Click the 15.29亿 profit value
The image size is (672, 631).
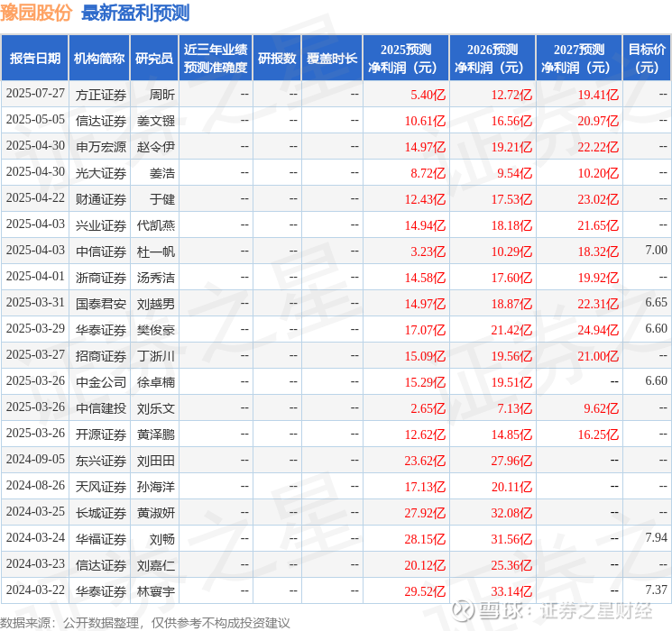point(425,382)
